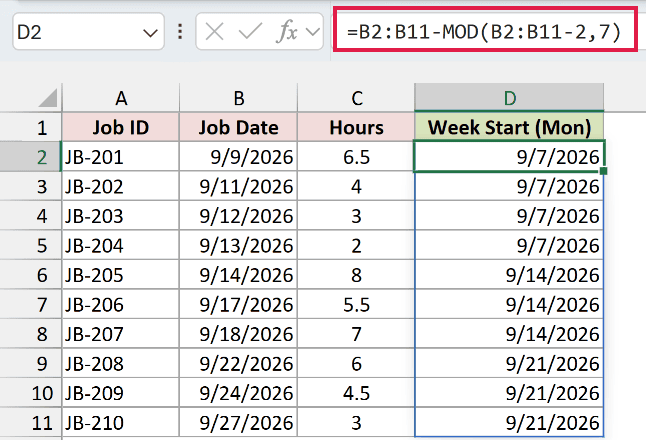Screen dimensions: 646x440
Task: Select row 11 header
Action: pos(31,422)
